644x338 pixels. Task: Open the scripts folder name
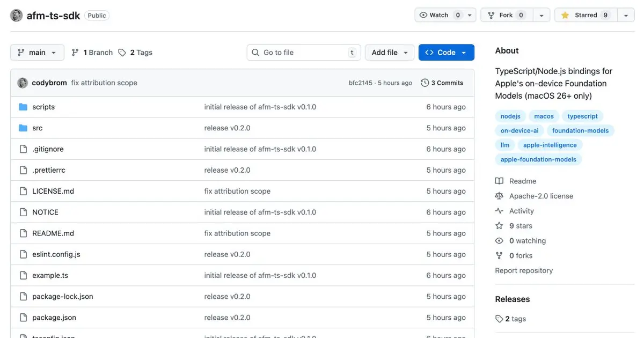pyautogui.click(x=43, y=107)
